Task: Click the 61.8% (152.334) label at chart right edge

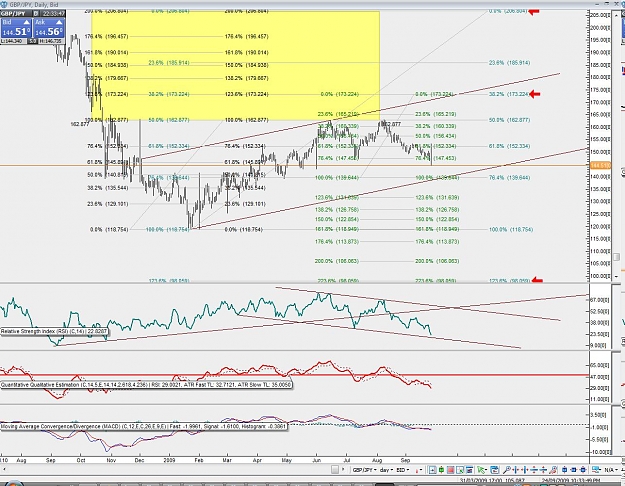Action: coord(509,146)
